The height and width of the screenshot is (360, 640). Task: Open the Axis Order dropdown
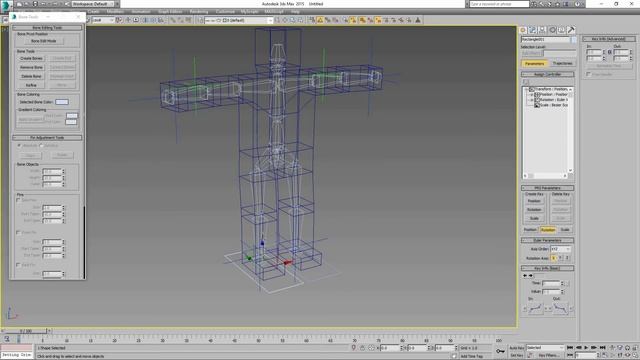(560, 249)
